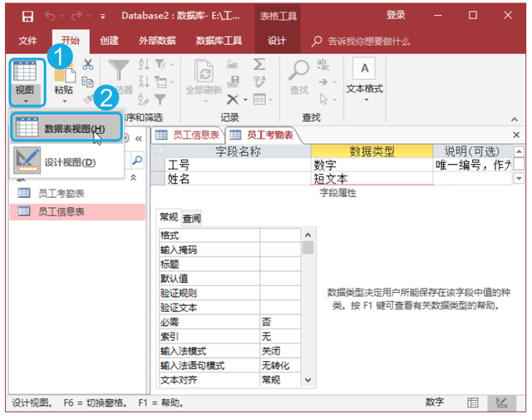
Task: Click the 登录 sign-in link
Action: pos(396,15)
